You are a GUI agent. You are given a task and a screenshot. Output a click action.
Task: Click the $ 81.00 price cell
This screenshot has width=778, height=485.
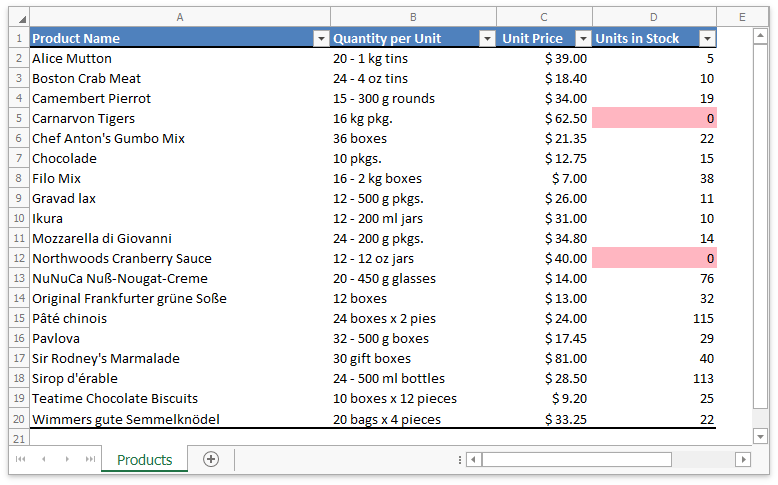click(x=544, y=358)
